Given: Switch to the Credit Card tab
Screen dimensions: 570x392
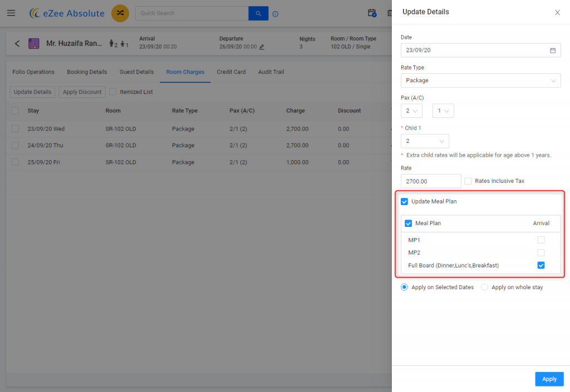Looking at the screenshot, I should pyautogui.click(x=231, y=72).
